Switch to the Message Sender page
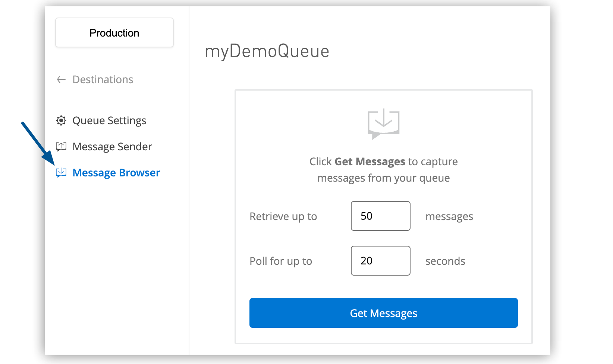Viewport: 613px width, 364px height. (112, 147)
